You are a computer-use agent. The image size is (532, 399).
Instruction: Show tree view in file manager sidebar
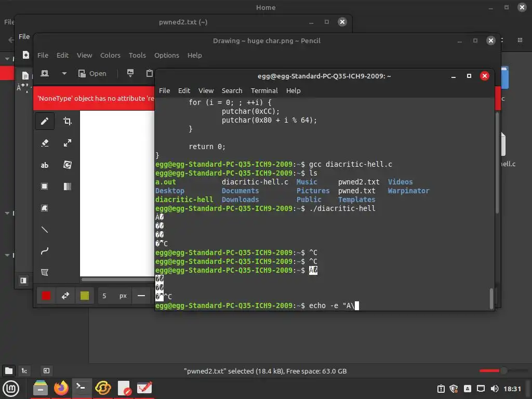[x=24, y=370]
